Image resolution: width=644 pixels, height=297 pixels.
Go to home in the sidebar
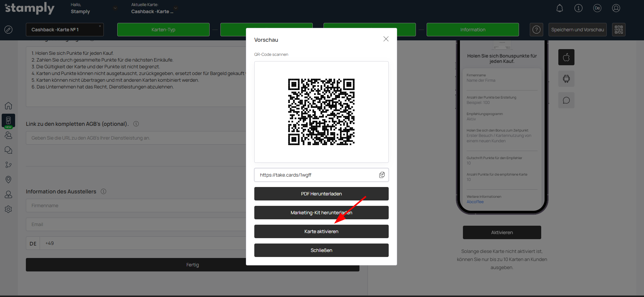[x=8, y=106]
